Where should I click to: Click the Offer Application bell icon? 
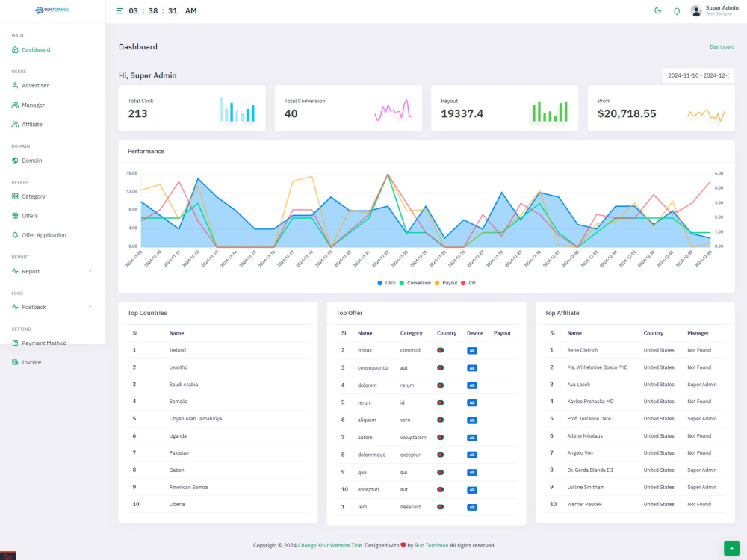point(15,235)
